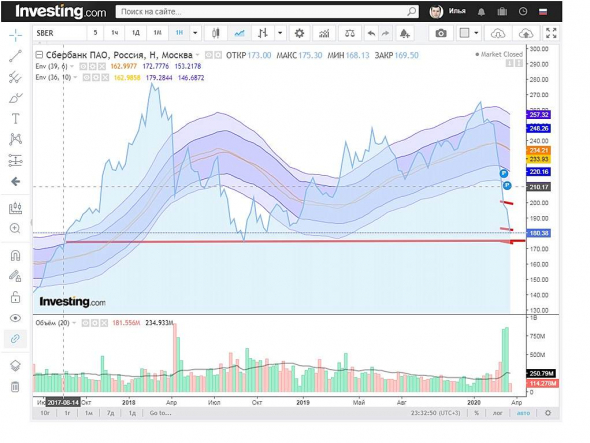Viewport: 590px width, 443px height.
Task: Redo the chart action
Action: click(x=385, y=33)
